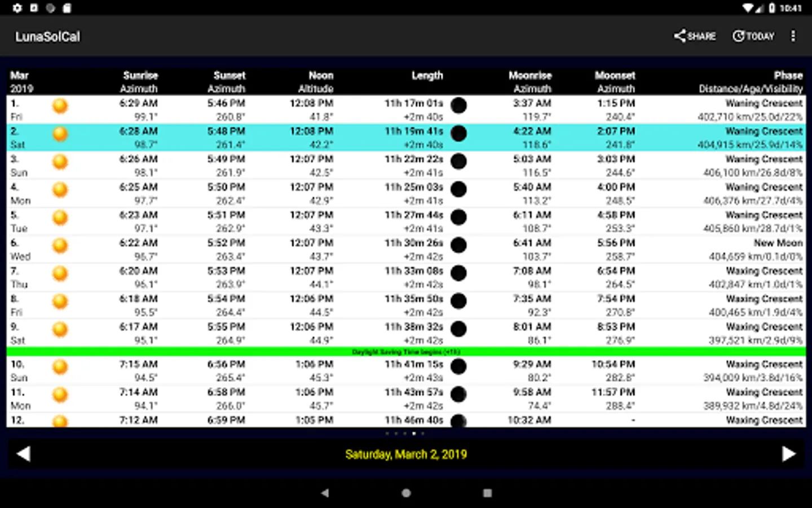Click the Length column header
The image size is (812, 508).
click(x=427, y=76)
